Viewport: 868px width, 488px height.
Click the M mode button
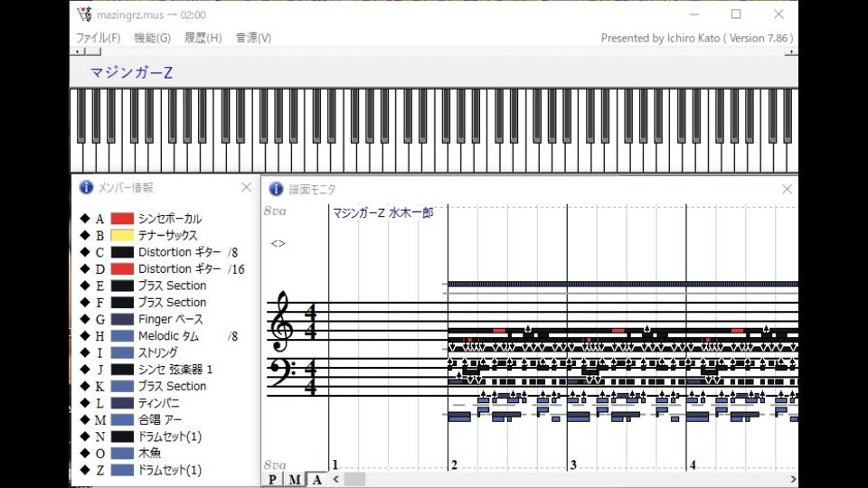[295, 479]
